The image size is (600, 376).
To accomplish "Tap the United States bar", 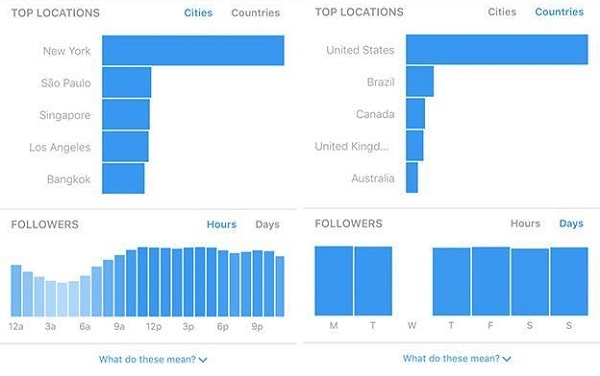I will tap(497, 49).
